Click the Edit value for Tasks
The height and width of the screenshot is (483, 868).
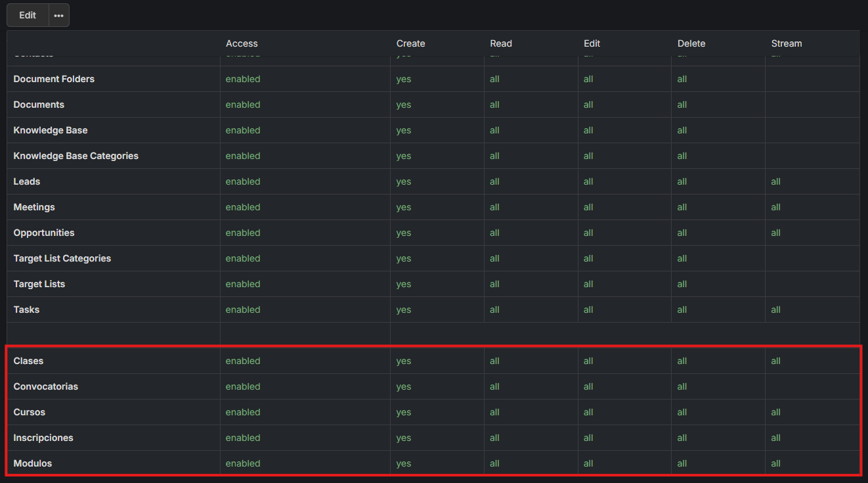588,310
